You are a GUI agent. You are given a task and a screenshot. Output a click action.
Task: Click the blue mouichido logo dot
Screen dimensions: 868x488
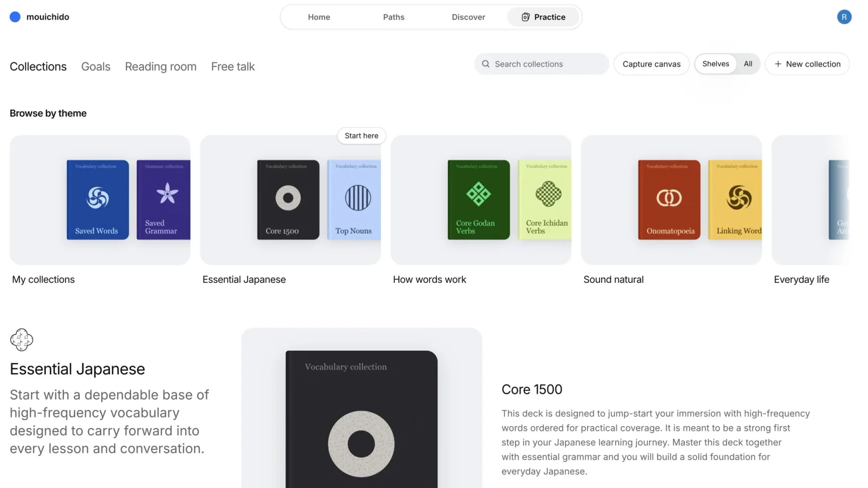15,17
